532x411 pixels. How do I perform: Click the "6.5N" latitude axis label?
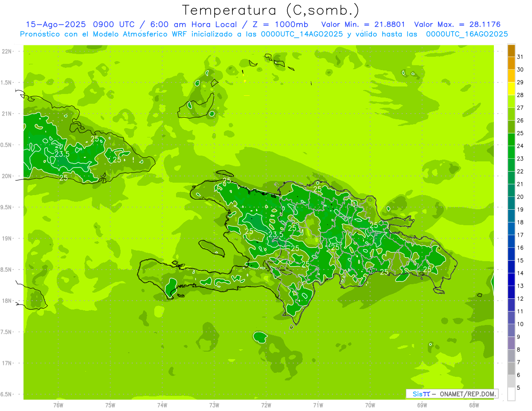pos(7,394)
